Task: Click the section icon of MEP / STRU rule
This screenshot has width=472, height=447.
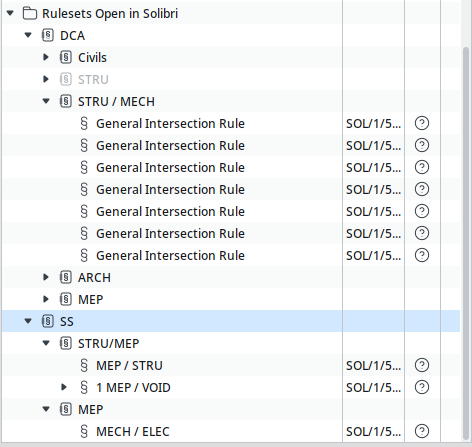Action: click(84, 365)
